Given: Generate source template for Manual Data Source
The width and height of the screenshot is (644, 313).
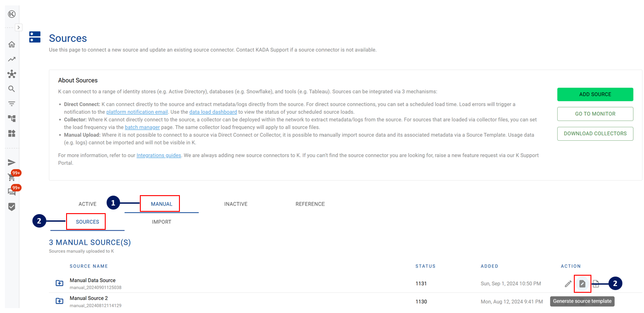Looking at the screenshot, I should pos(582,284).
